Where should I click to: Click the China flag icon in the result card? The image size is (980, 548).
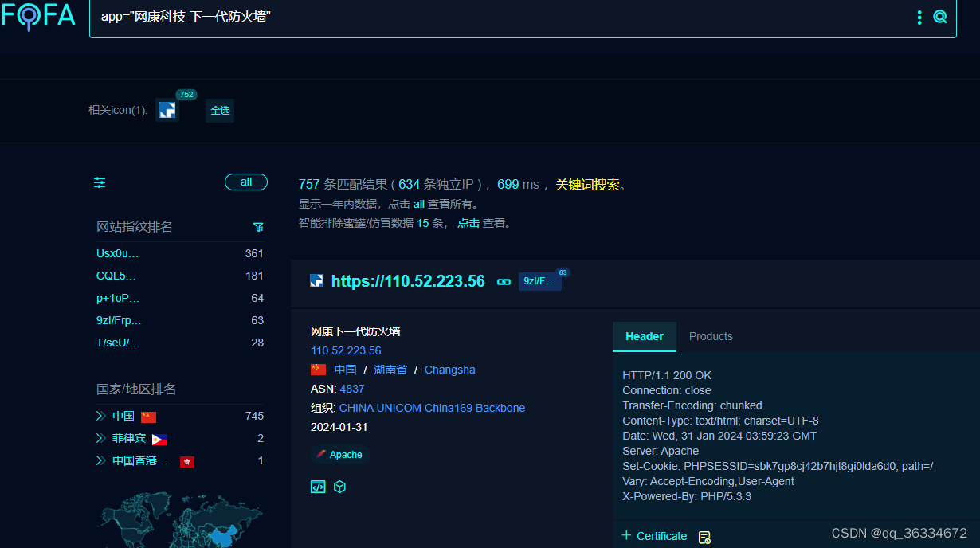[x=319, y=370]
